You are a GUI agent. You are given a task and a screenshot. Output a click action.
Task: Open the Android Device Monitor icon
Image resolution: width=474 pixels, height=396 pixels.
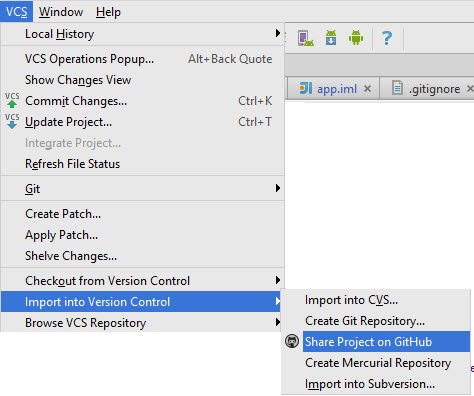pos(356,37)
